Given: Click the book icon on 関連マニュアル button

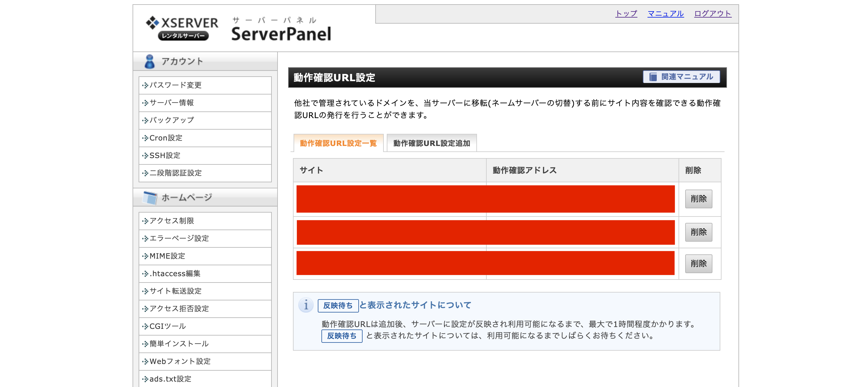Looking at the screenshot, I should 653,77.
